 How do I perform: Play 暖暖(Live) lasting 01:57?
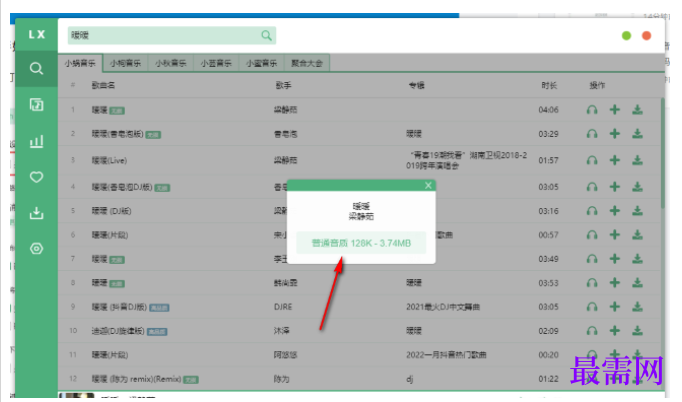coord(592,161)
